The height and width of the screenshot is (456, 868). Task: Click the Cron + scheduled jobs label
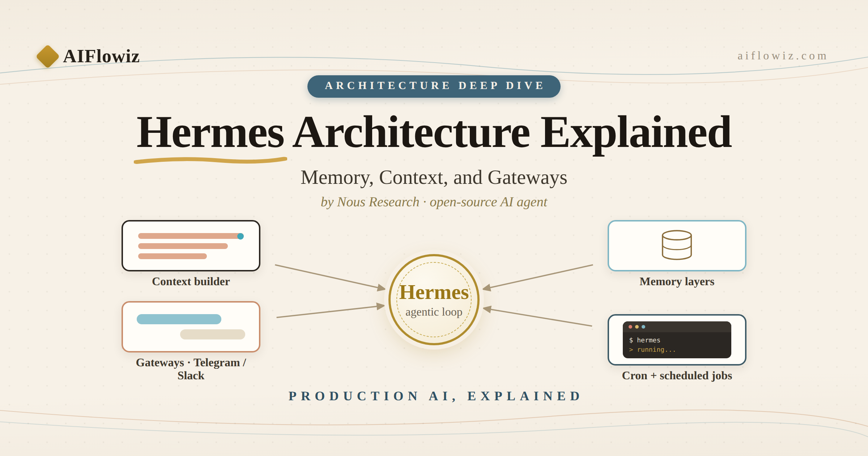(677, 376)
